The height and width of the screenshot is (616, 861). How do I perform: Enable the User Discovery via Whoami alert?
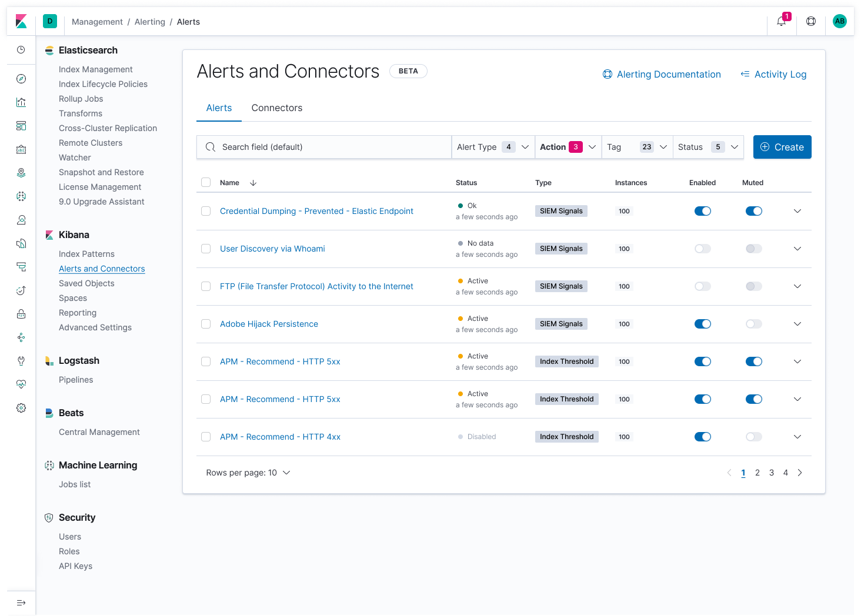pyautogui.click(x=703, y=249)
